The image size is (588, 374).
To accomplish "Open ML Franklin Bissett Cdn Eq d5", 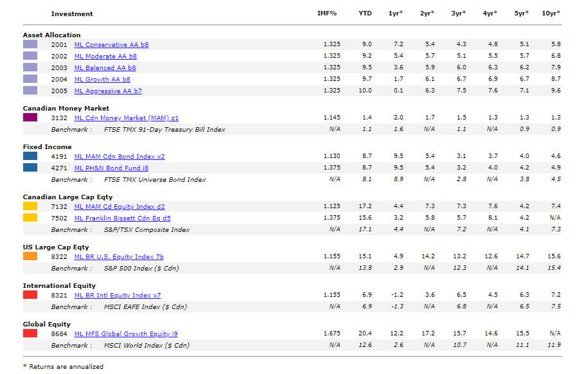I will (123, 218).
